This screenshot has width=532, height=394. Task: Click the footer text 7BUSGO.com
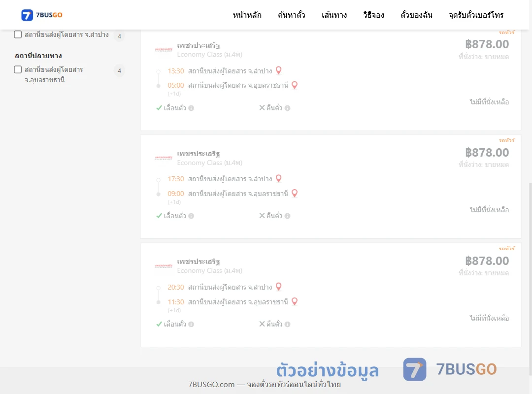point(211,384)
